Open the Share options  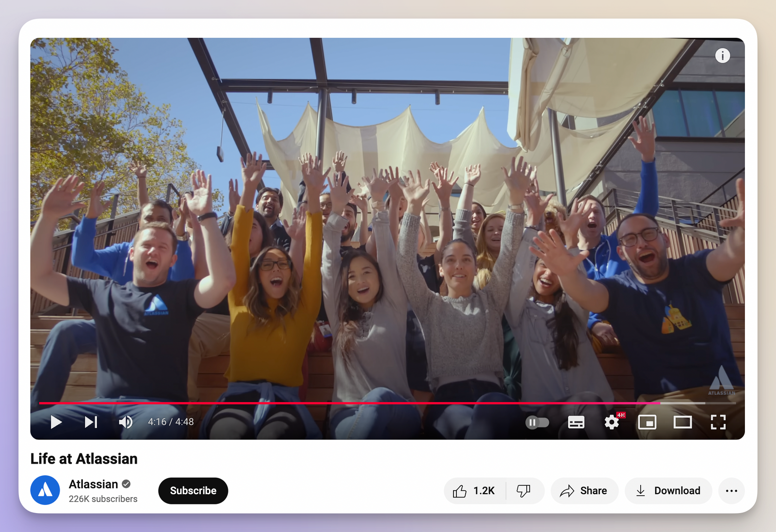point(584,490)
